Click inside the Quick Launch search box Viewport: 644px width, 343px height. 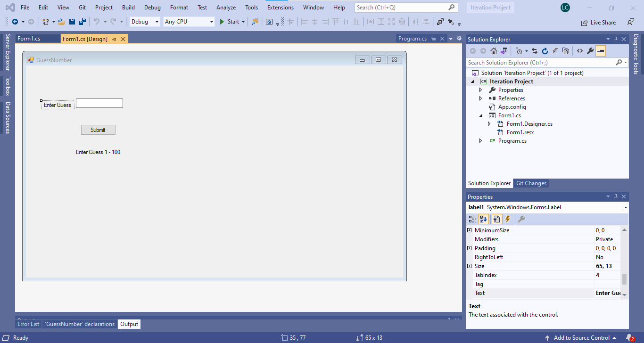[x=403, y=7]
